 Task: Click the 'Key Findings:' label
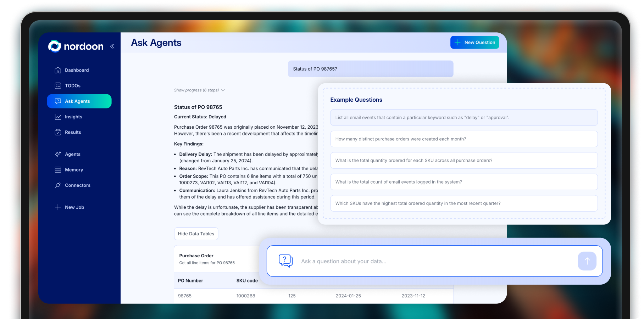coord(189,144)
